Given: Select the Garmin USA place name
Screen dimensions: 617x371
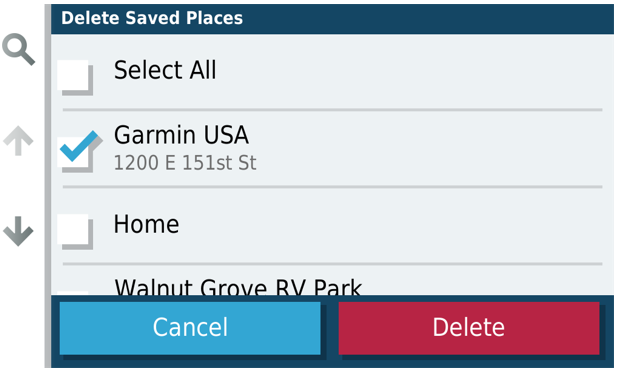Looking at the screenshot, I should 181,135.
